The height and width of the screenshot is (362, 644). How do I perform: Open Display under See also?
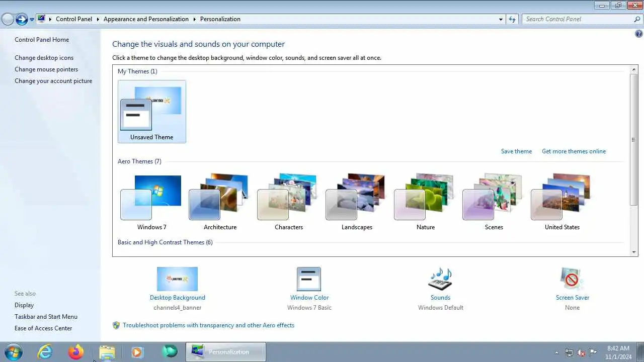click(x=24, y=305)
